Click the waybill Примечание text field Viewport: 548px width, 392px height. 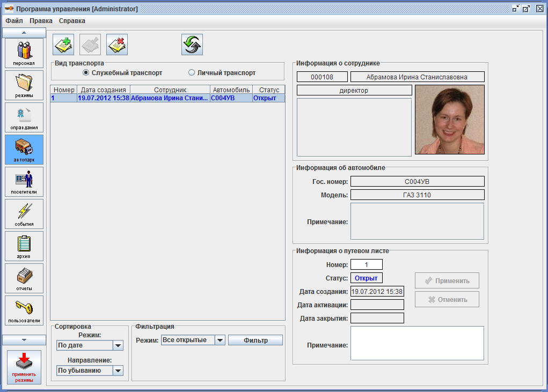point(417,343)
